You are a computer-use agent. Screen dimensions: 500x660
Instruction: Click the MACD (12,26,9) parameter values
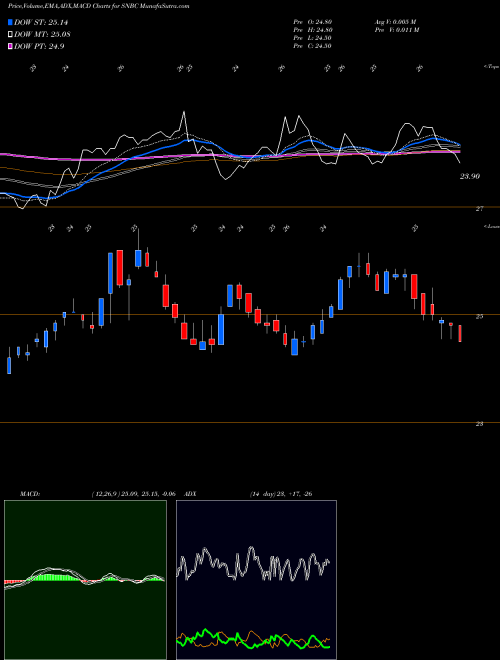pos(133,494)
